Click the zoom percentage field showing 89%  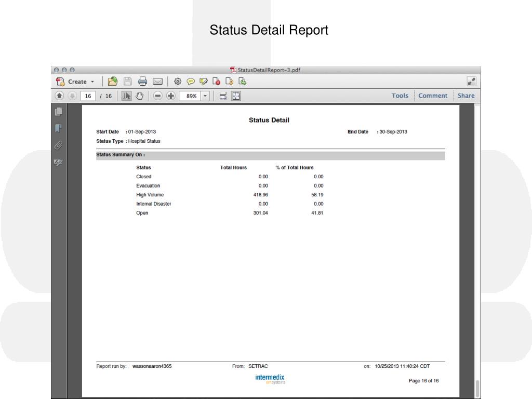[190, 96]
